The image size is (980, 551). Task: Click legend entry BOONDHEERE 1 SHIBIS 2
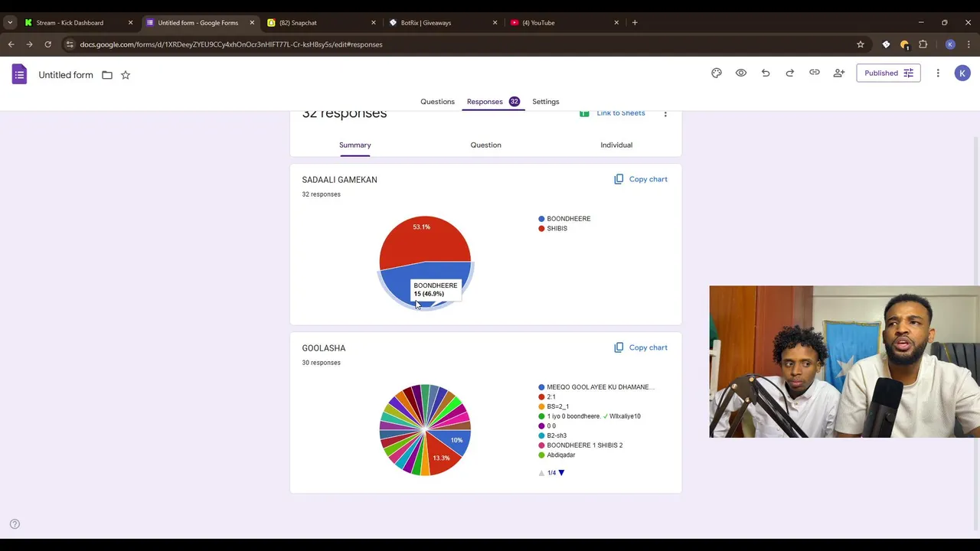[x=585, y=445]
